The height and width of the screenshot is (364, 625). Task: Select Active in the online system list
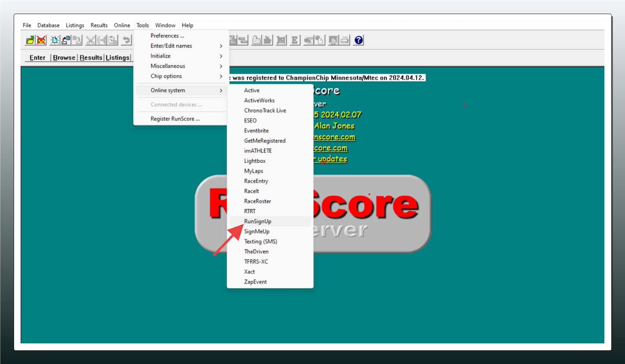pyautogui.click(x=270, y=91)
